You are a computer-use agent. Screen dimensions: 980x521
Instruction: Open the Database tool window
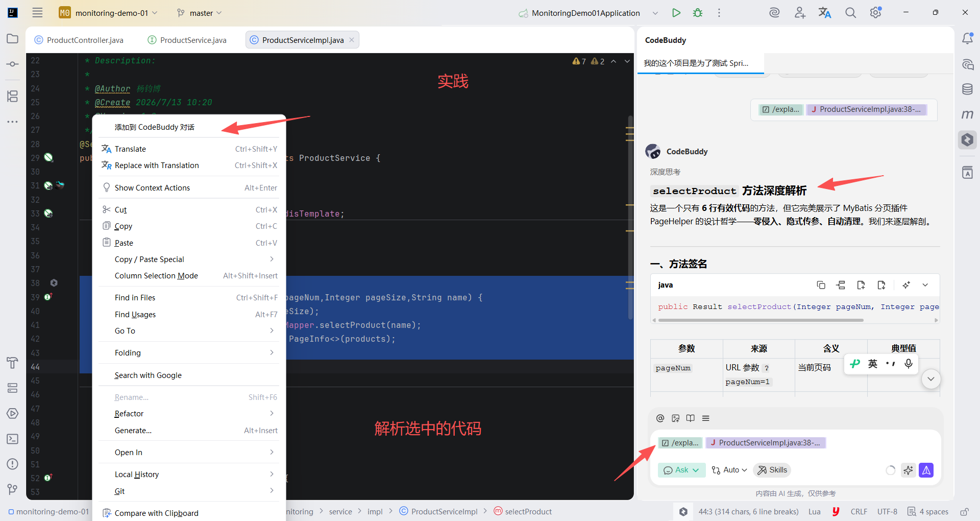967,89
